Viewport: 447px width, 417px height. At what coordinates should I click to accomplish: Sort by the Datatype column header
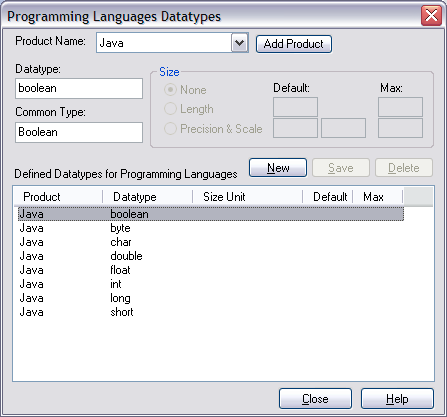click(148, 197)
